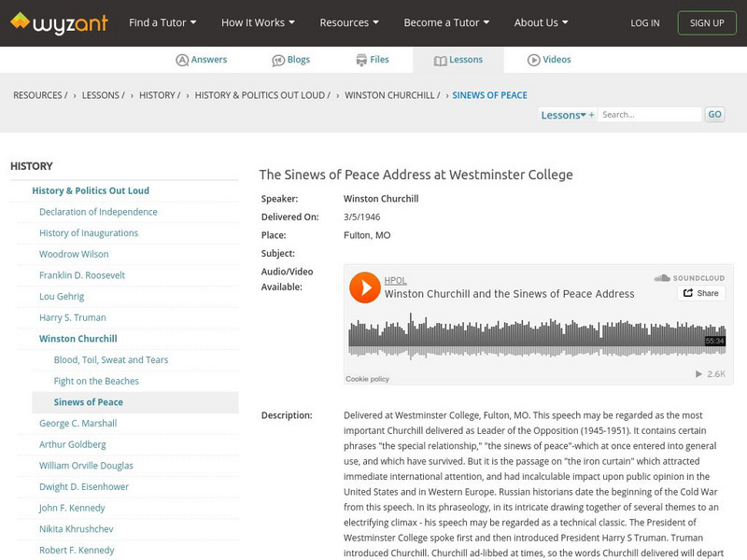Click the resources search input field
This screenshot has width=747, height=560.
tap(649, 115)
